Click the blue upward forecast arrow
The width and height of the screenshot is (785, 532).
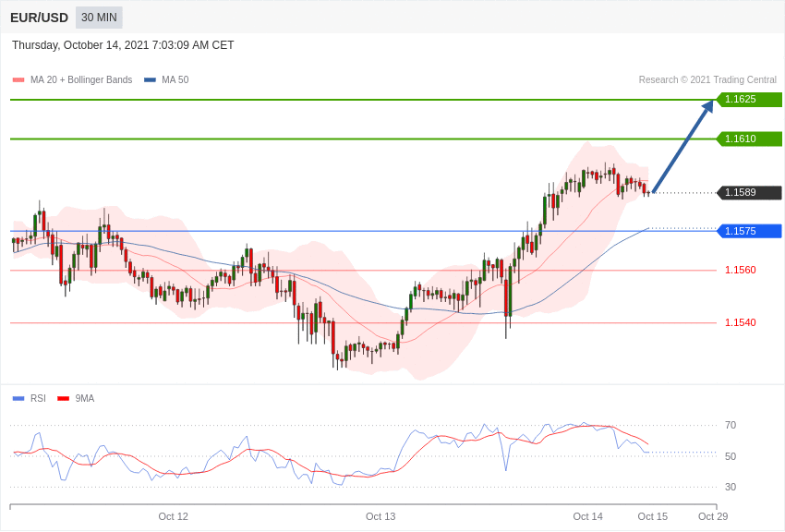click(683, 146)
